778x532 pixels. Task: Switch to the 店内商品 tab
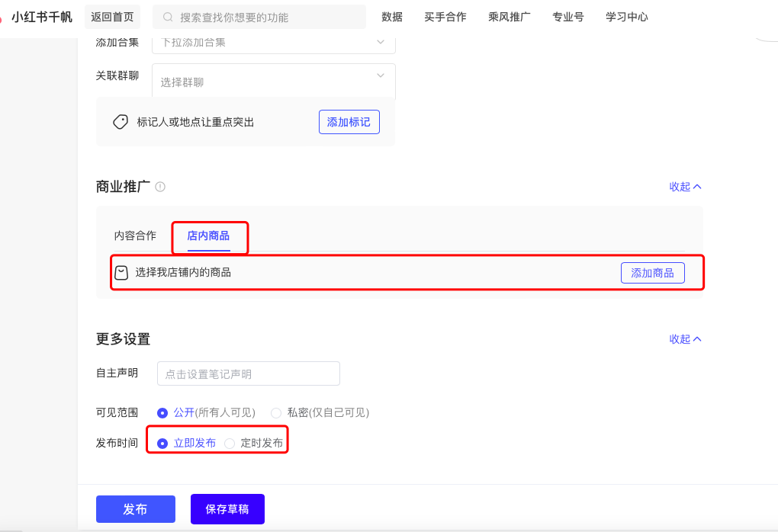(x=208, y=236)
